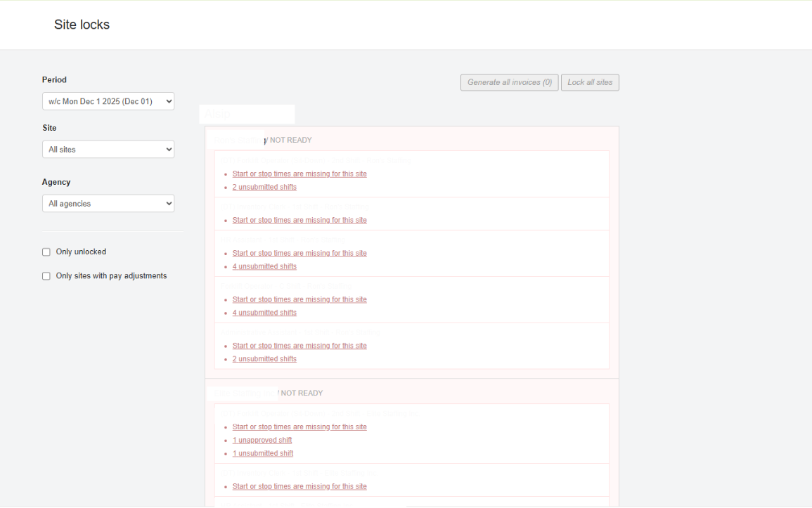Click the Lock all sites button
Screen dimensions: 812x508
590,82
